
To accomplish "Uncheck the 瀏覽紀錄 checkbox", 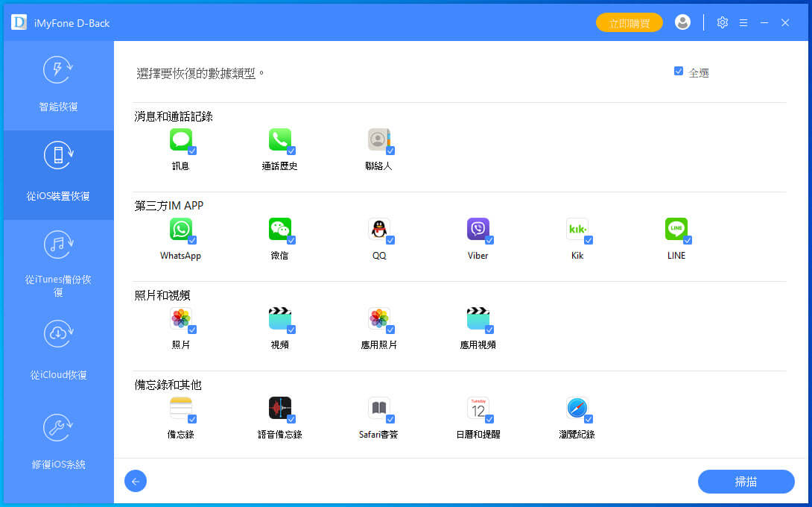I will click(x=589, y=419).
